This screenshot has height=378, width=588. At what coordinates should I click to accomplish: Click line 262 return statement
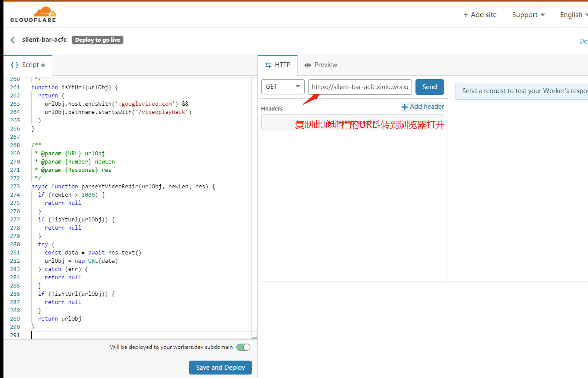click(51, 95)
